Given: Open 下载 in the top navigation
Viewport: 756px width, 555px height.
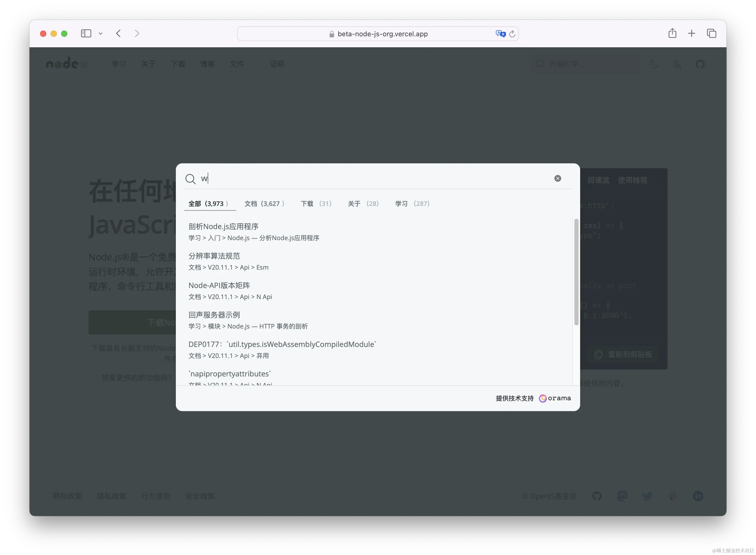Looking at the screenshot, I should point(178,64).
